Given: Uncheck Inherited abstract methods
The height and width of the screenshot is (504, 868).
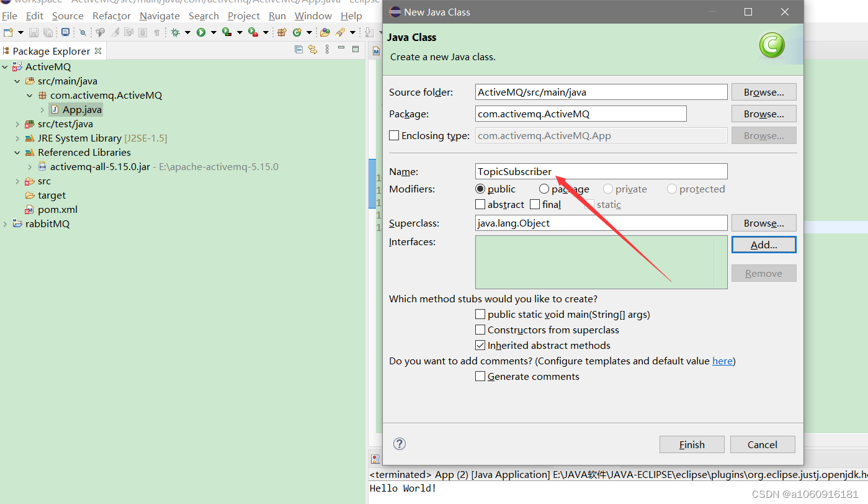Looking at the screenshot, I should [x=480, y=345].
